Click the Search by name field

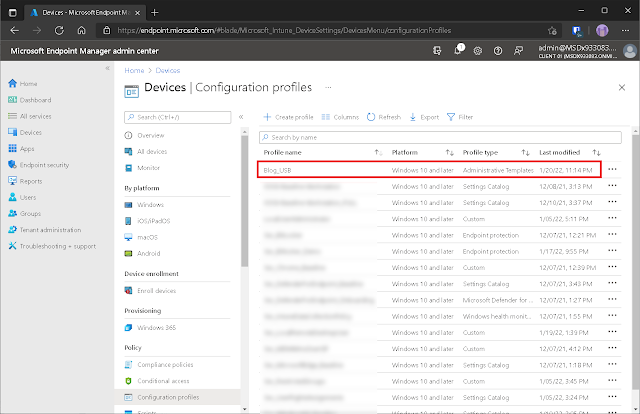(x=440, y=138)
